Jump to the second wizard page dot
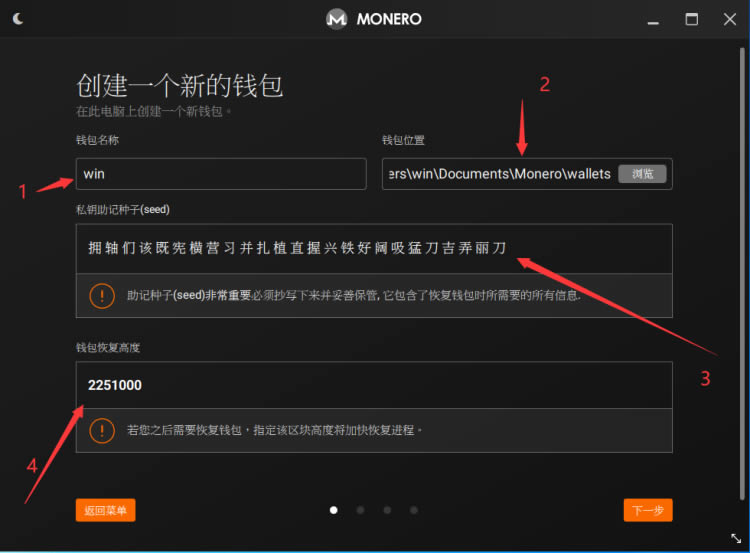This screenshot has height=553, width=750. (360, 510)
